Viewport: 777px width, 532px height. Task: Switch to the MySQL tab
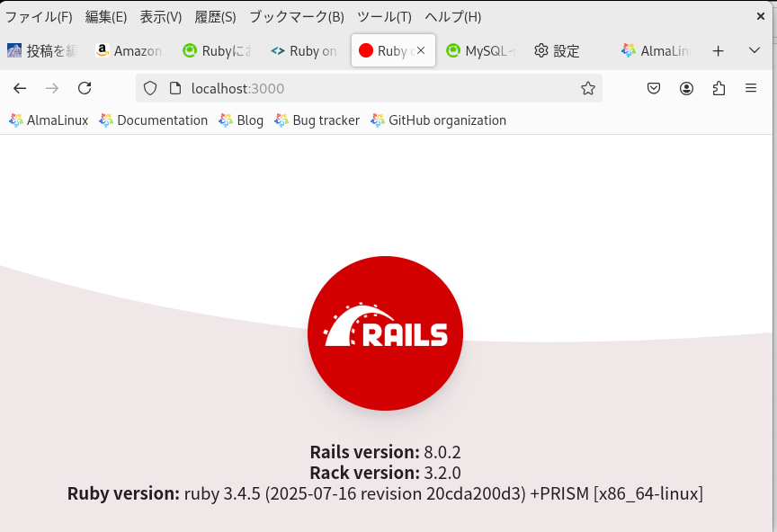482,50
